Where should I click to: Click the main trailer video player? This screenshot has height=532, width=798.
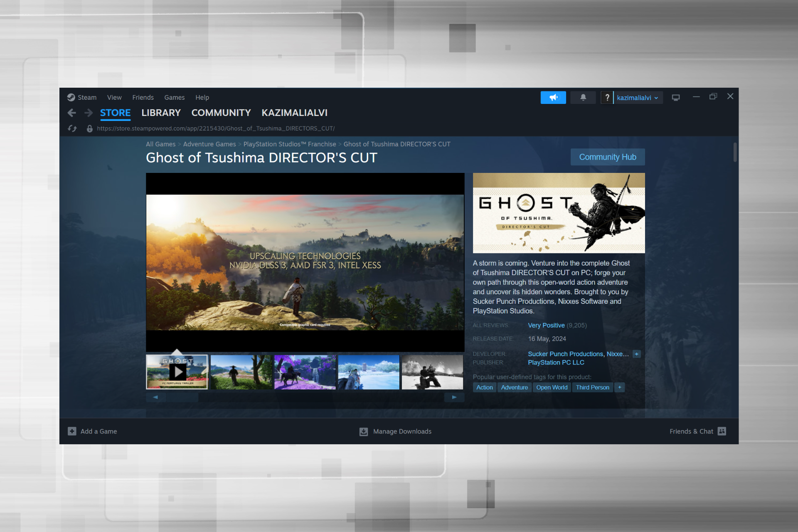(x=305, y=262)
